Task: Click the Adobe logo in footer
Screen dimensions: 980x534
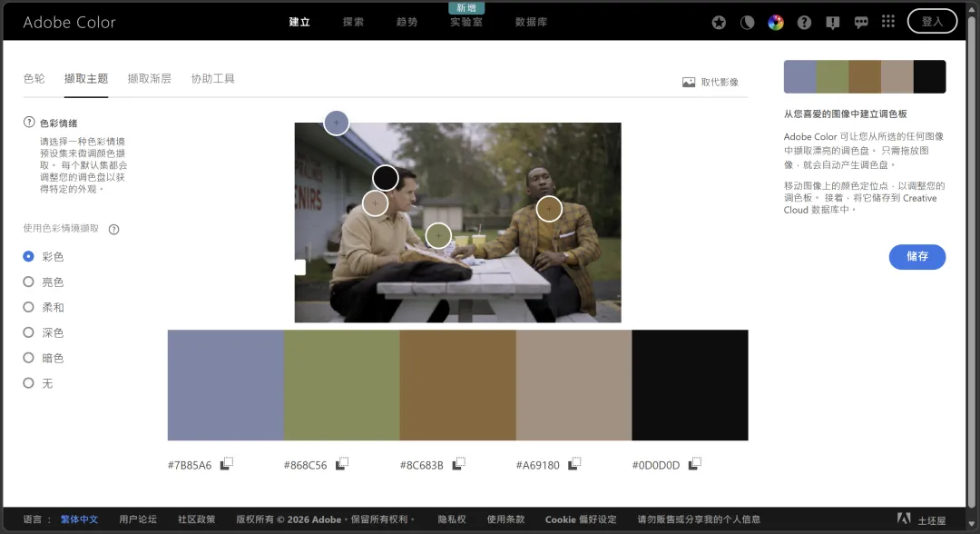Action: [x=904, y=519]
